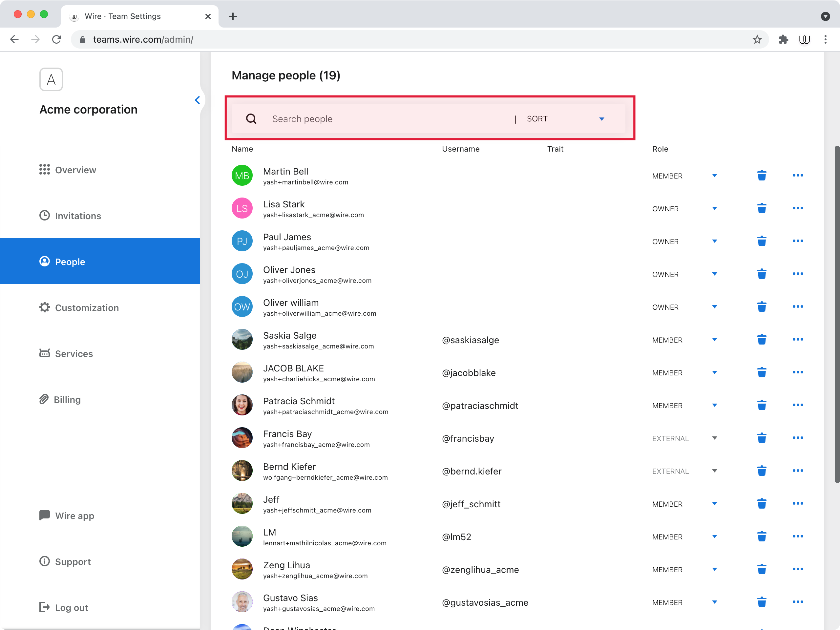Collapse sidebar with the blue chevron
840x630 pixels.
197,100
